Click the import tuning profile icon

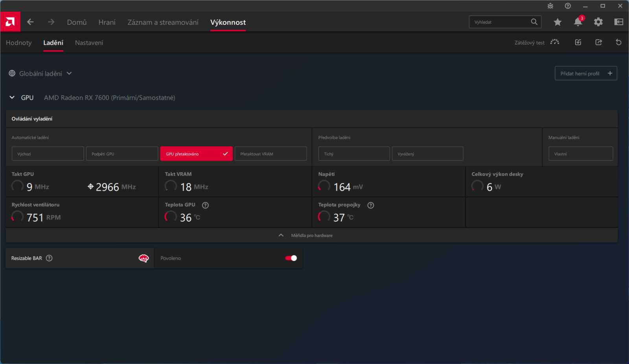click(578, 42)
